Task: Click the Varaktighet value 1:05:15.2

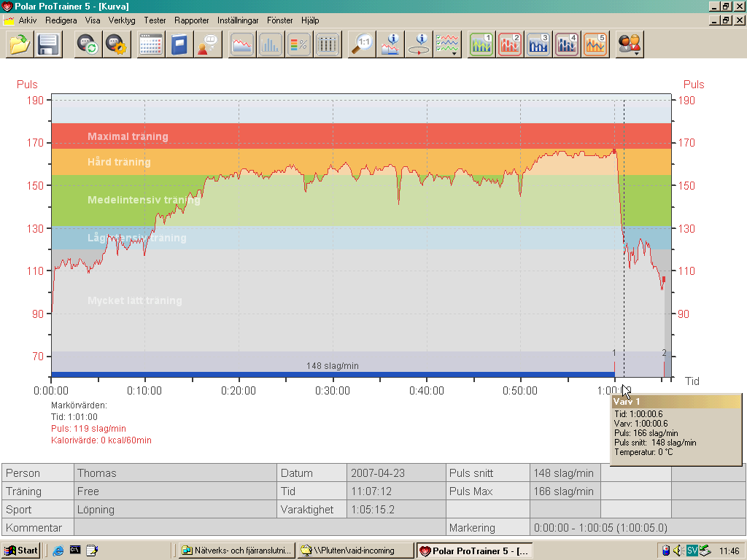Action: pyautogui.click(x=373, y=510)
